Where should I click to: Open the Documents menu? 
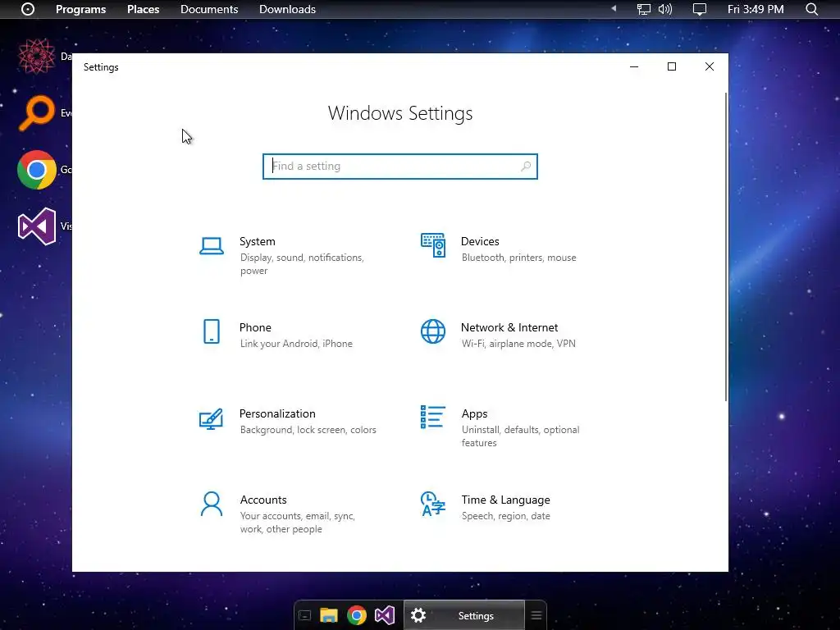(x=209, y=10)
